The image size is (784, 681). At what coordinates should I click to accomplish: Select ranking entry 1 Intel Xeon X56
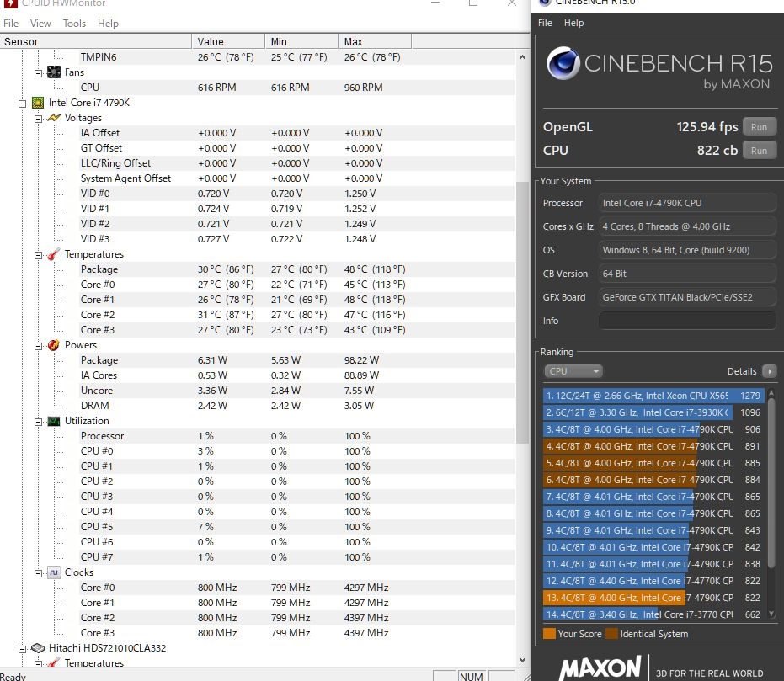tap(653, 396)
